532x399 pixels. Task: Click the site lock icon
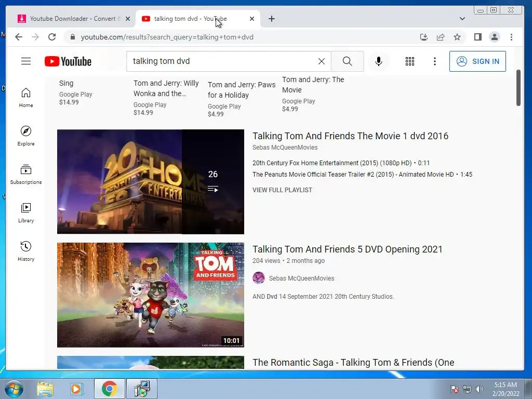pos(72,37)
